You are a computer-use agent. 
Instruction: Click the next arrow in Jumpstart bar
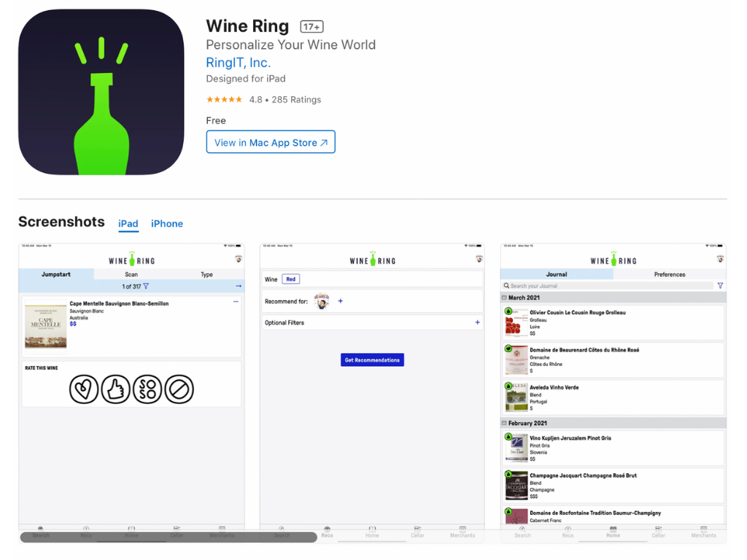(239, 286)
